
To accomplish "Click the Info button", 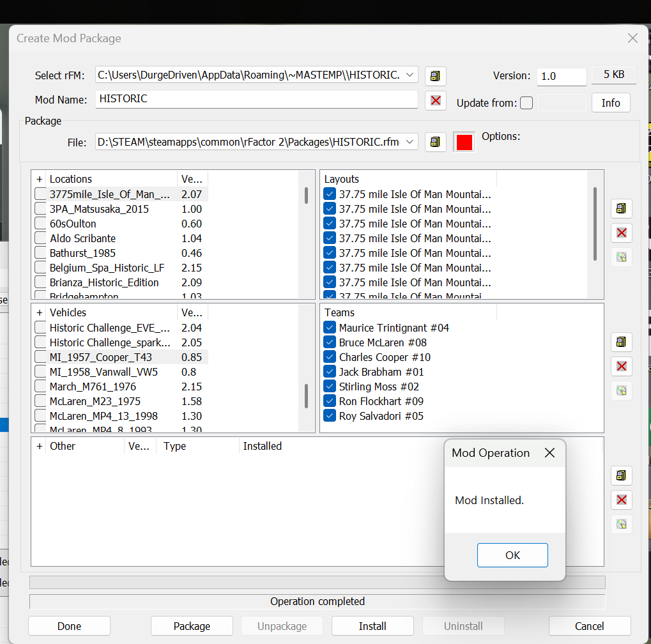I will 611,103.
